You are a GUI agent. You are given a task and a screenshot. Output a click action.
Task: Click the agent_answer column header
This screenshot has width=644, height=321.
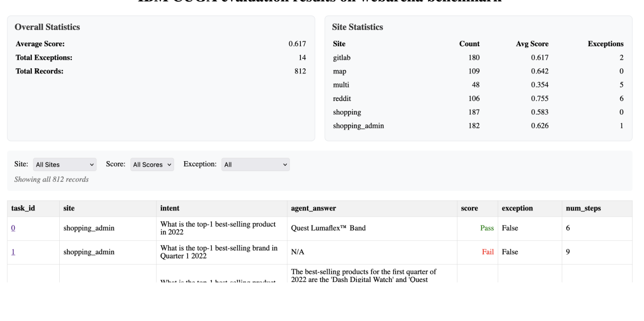[x=313, y=208]
